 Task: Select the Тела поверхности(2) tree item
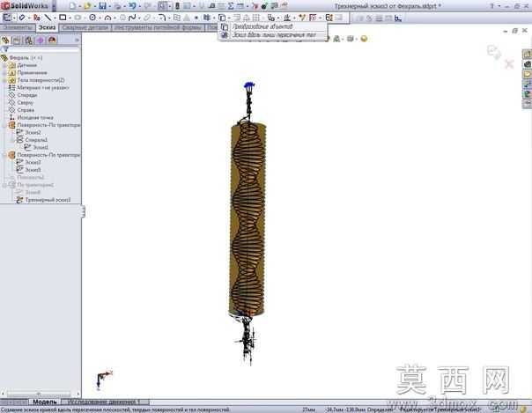tap(41, 80)
